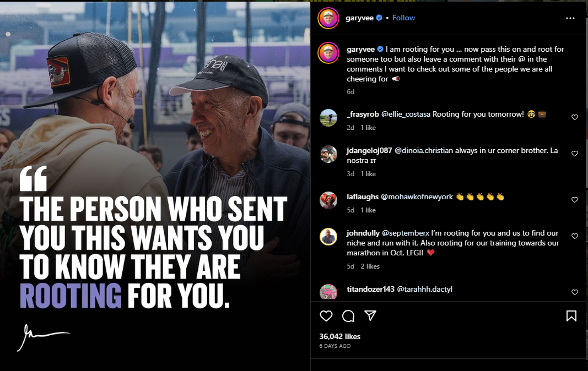Open the comment bubble icon

tap(348, 316)
